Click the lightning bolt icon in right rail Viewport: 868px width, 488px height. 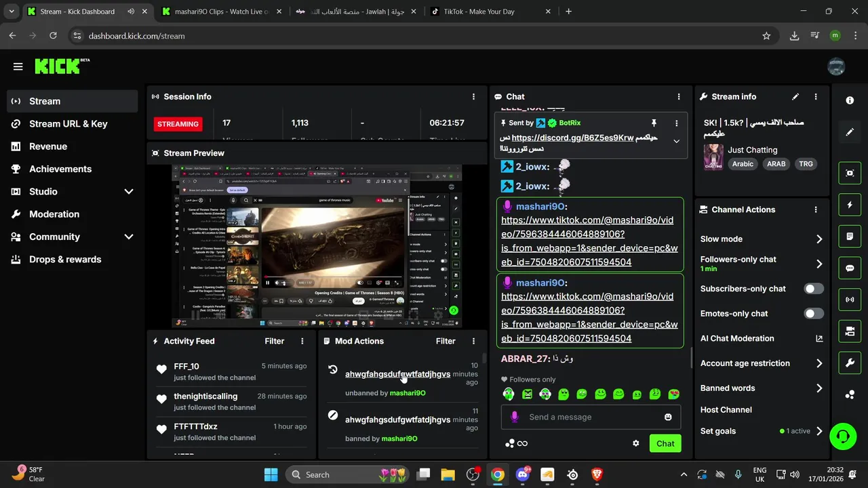(x=850, y=205)
